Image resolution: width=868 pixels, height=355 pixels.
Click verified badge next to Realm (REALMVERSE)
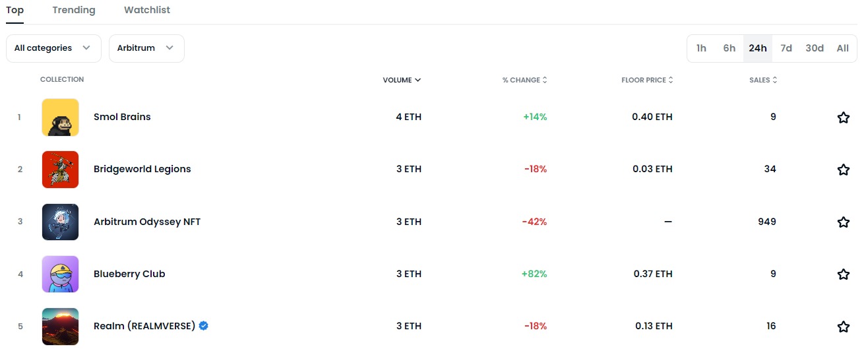(204, 326)
